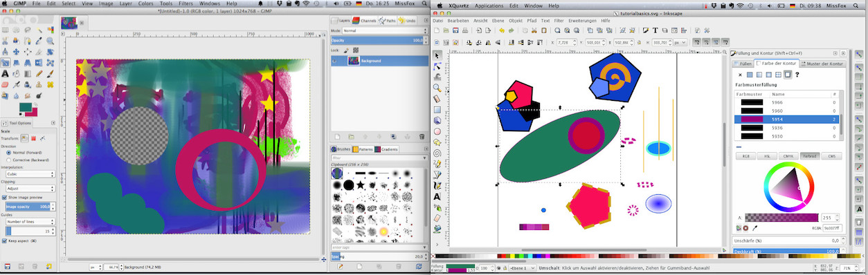868x275 pixels.
Task: Select the pattern paint icon in Fill and Stroke
Action: 778,75
